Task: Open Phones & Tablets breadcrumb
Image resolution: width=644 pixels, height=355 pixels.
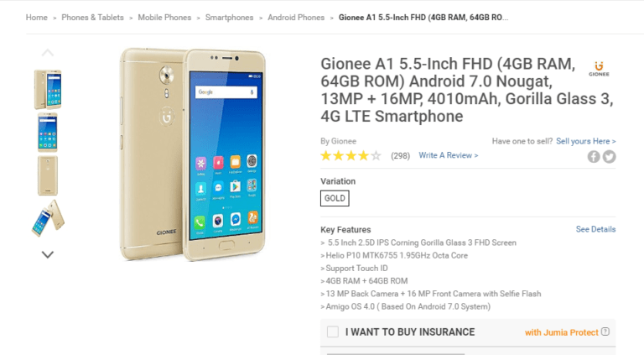Action: [x=92, y=18]
